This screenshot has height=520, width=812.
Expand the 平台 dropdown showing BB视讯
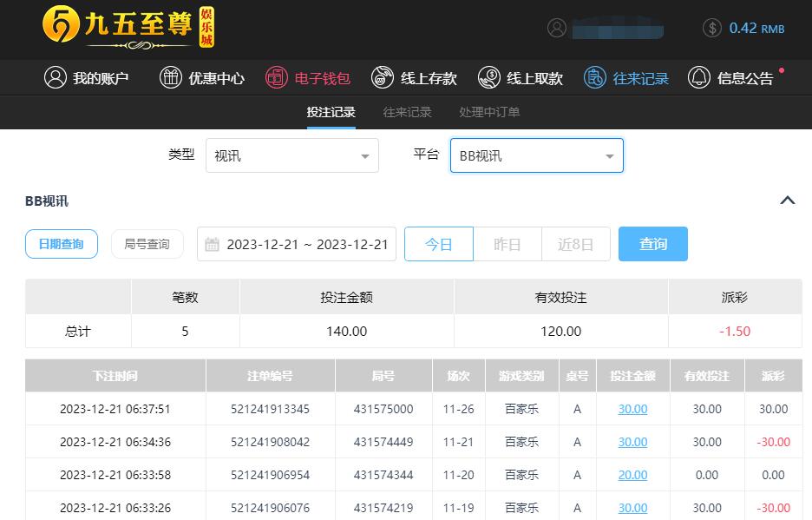click(x=536, y=156)
